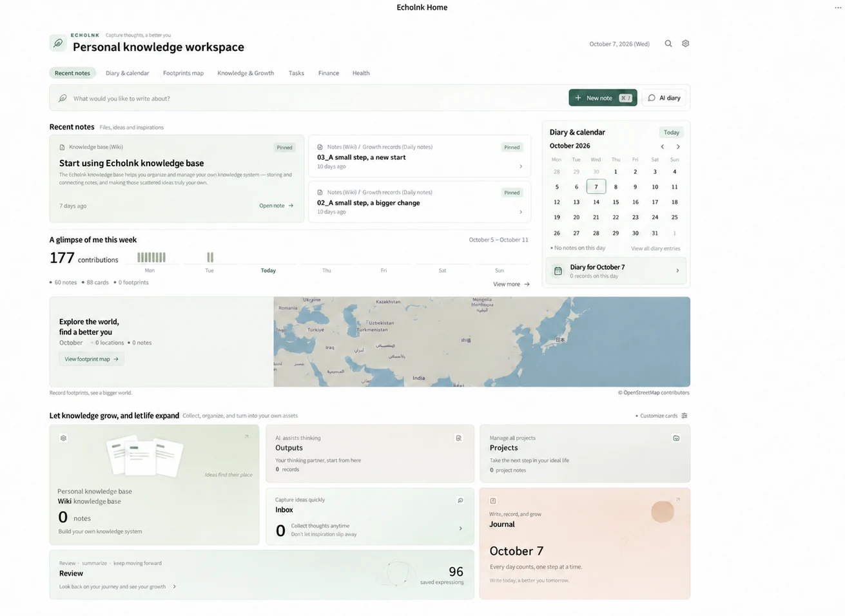
Task: Click the OpenStreetMap contributors credit
Action: tap(654, 392)
